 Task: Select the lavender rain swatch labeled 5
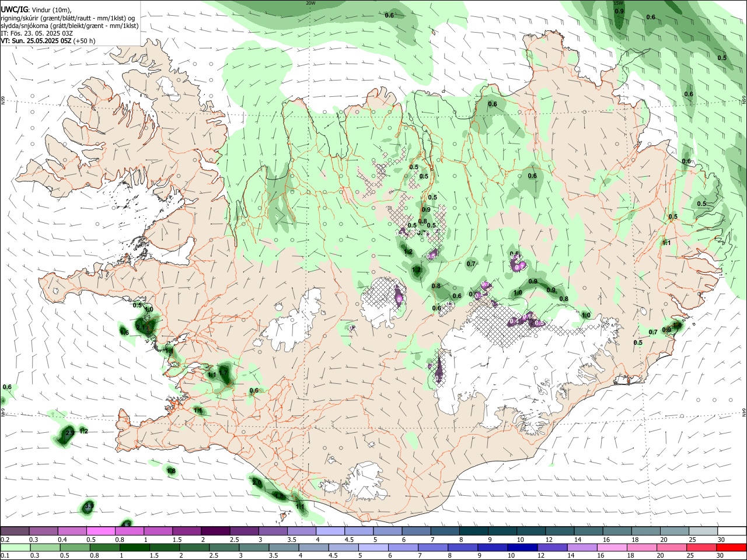click(x=373, y=547)
